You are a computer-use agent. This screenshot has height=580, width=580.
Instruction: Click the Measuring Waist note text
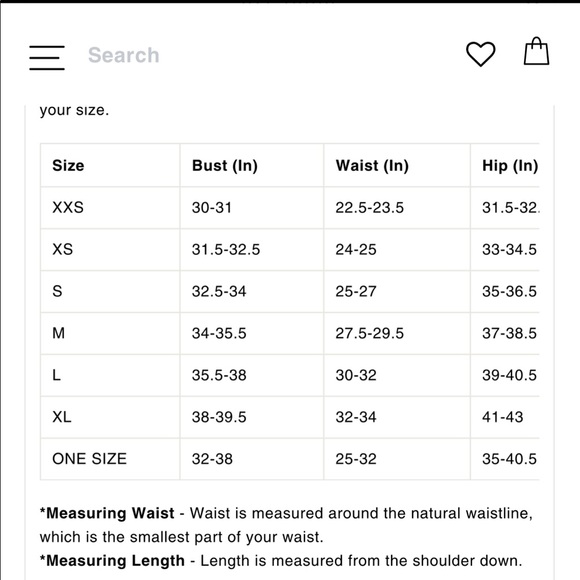click(286, 525)
